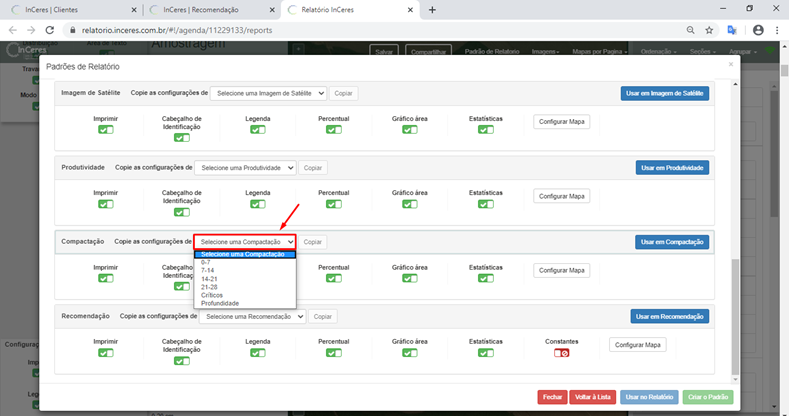Screen dimensions: 789x416
Task: Open Configurar Mapa for Compactação
Action: 562,271
